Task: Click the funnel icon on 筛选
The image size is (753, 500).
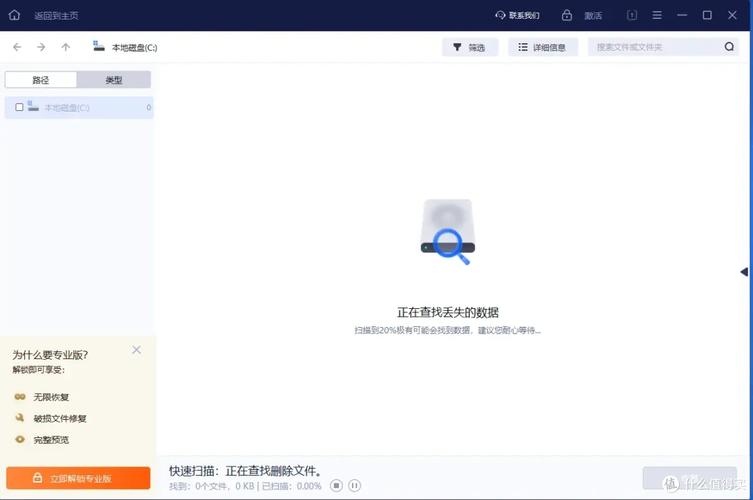Action: [457, 47]
